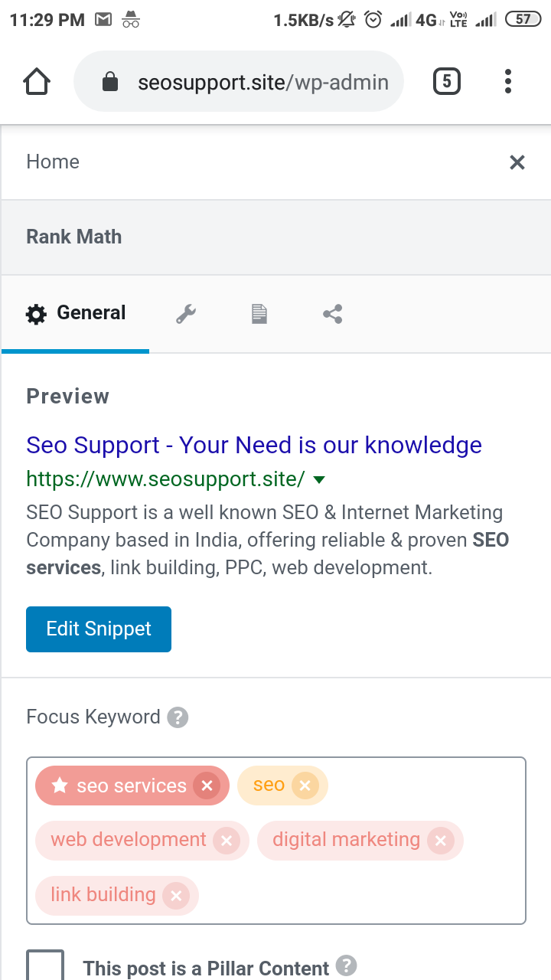Close the Rank Math panel with the X
551x980 pixels.
(x=517, y=162)
